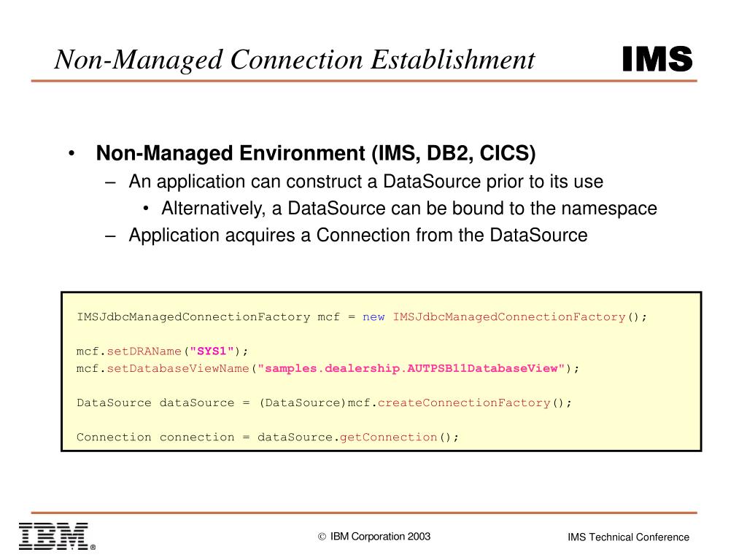The height and width of the screenshot is (560, 747).
Task: Select the slide title 'Non-Managed Connection Establishment'
Action: click(295, 60)
